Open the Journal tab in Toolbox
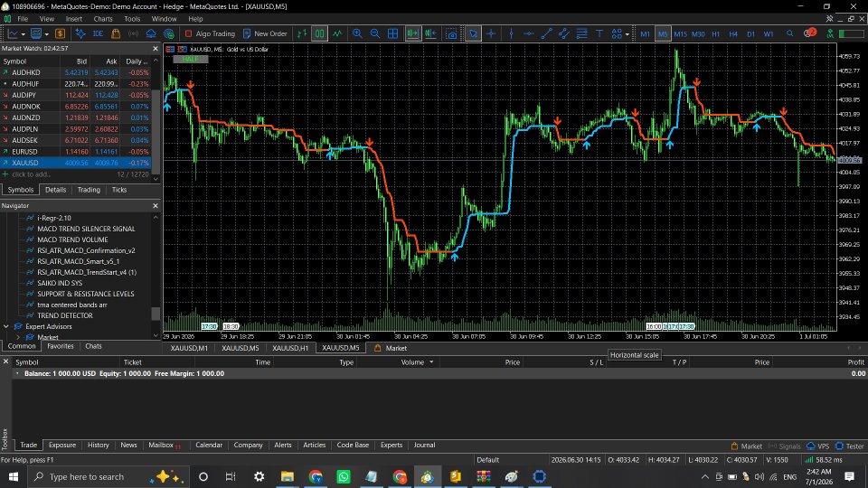Image resolution: width=868 pixels, height=488 pixels. tap(425, 445)
